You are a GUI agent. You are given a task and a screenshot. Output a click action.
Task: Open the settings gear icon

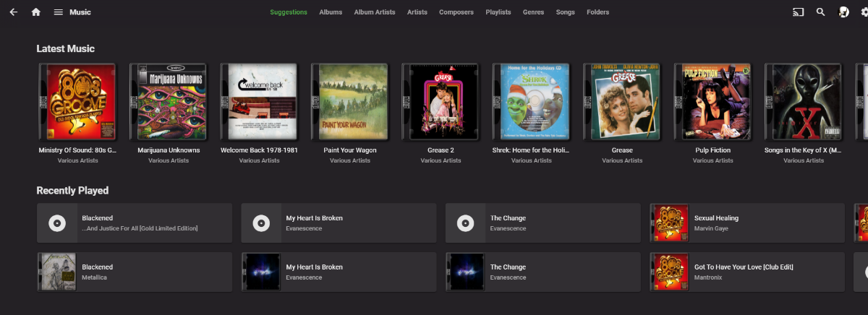click(864, 12)
